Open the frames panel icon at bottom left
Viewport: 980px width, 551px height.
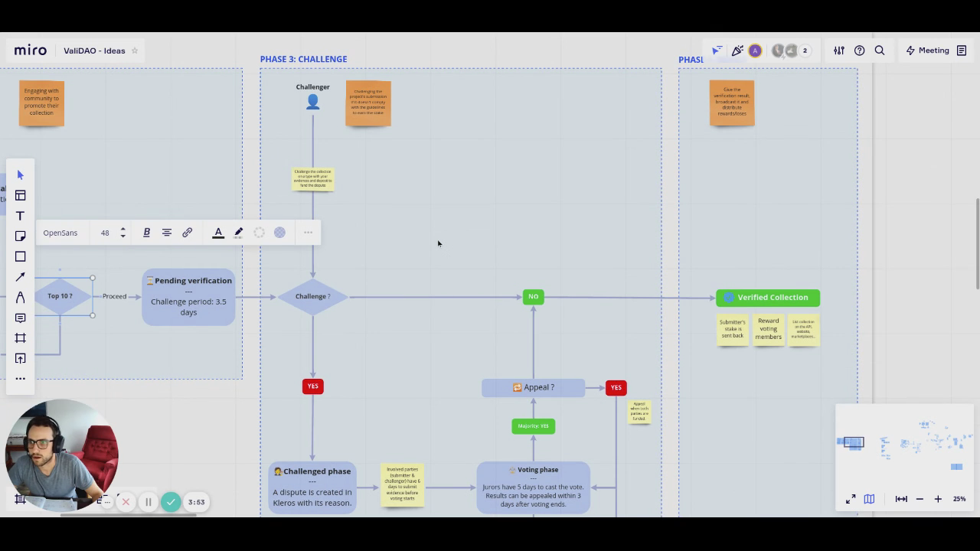(x=21, y=500)
